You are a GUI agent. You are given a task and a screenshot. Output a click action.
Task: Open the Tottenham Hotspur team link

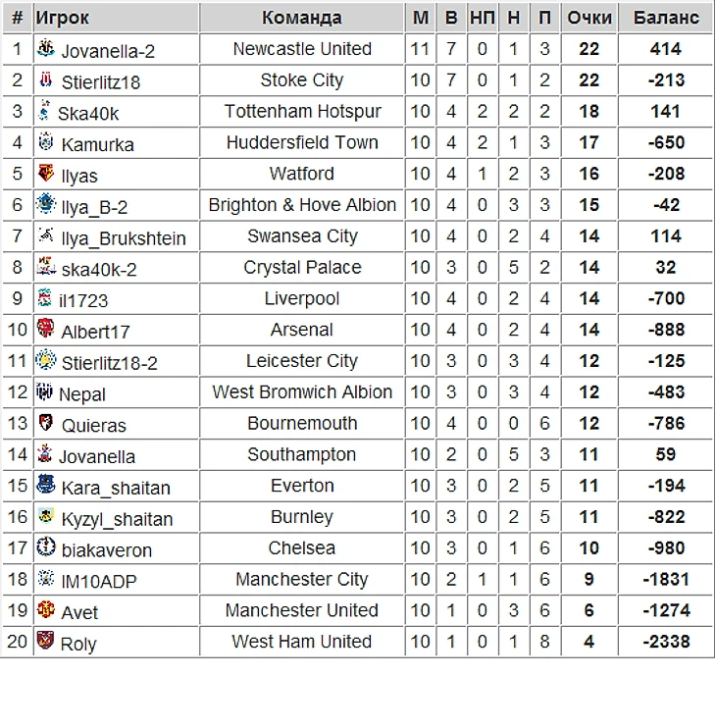click(x=302, y=112)
